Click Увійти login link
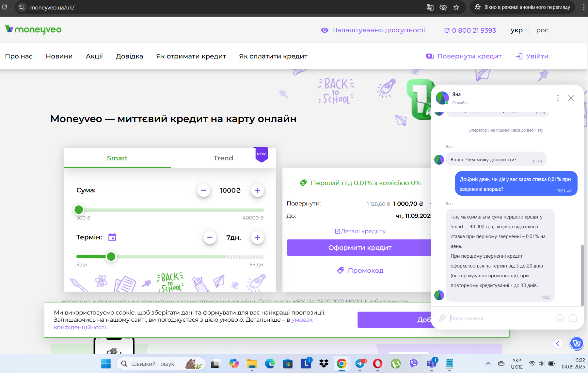 coord(532,56)
